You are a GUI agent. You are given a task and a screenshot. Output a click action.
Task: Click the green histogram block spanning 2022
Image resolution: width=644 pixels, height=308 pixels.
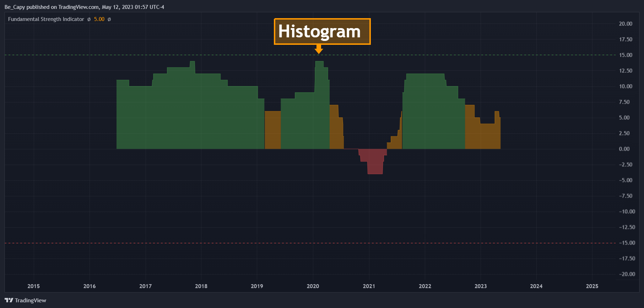point(433,111)
